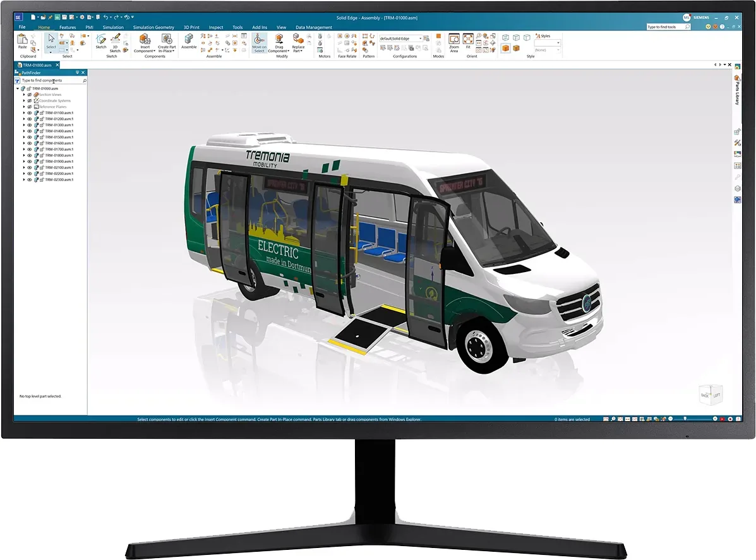Screen dimensions: 756x560
Task: Switch to the PMI ribbon tab
Action: click(x=89, y=28)
